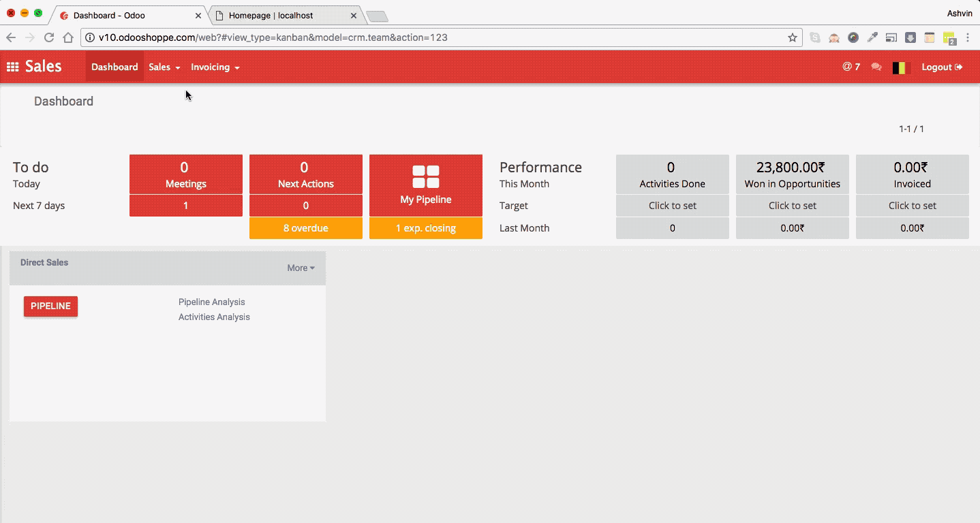
Task: Click the Direct Sales team title
Action: point(44,262)
